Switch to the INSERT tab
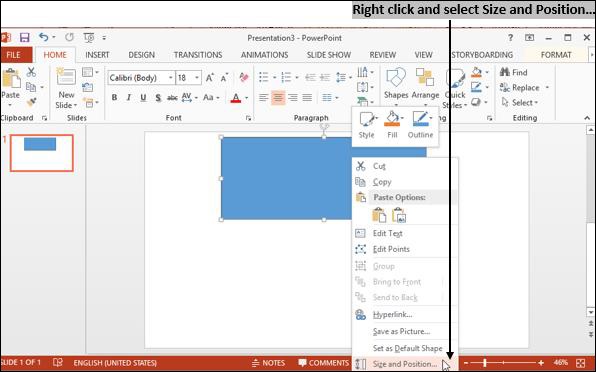This screenshot has height=372, width=596. coord(97,55)
